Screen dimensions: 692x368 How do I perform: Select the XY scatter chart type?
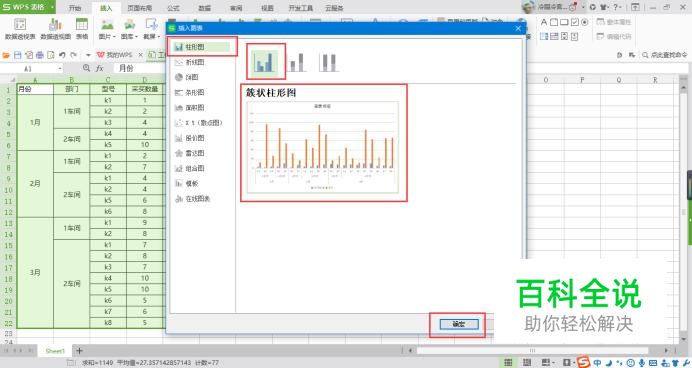point(199,123)
